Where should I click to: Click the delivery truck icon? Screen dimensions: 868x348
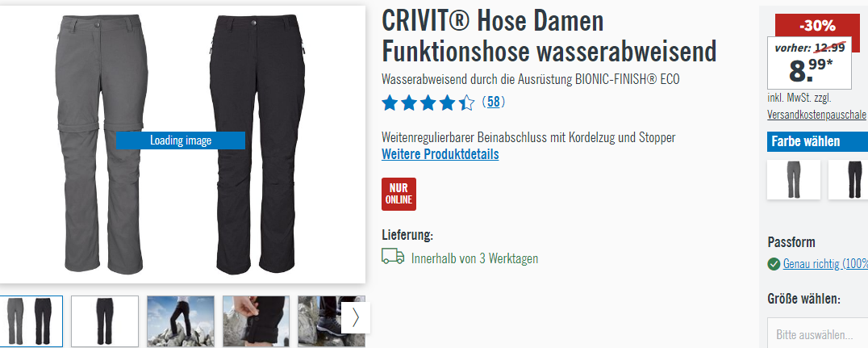[x=393, y=257]
